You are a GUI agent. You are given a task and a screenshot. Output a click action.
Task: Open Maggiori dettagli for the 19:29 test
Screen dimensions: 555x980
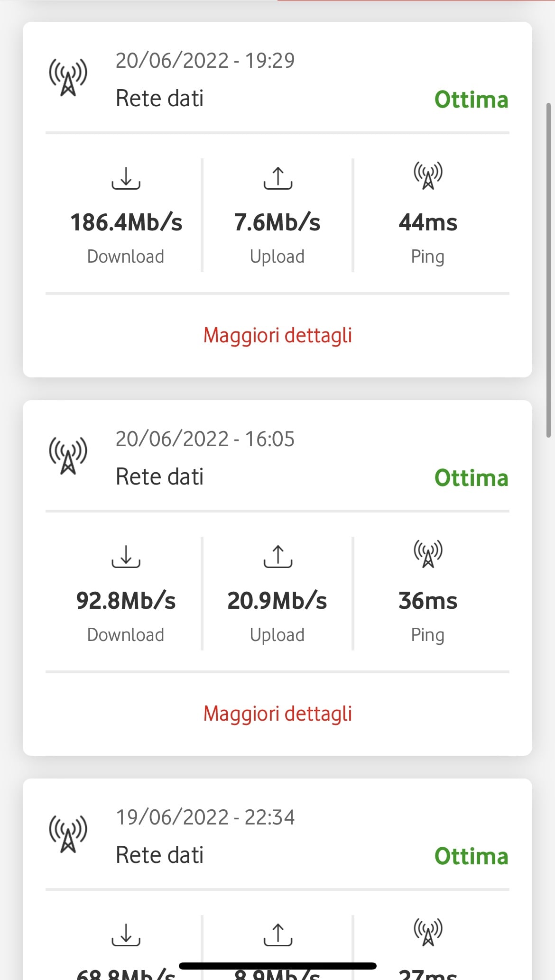point(277,336)
